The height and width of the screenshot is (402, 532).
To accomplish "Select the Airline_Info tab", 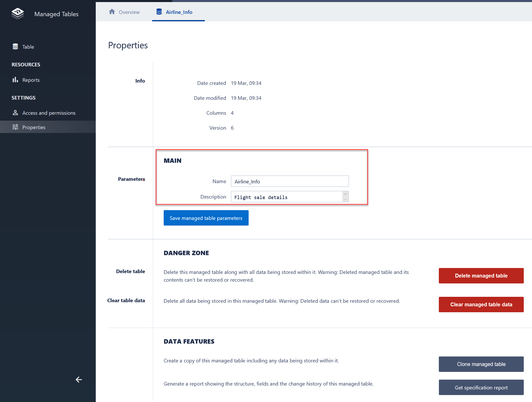I will [x=179, y=12].
